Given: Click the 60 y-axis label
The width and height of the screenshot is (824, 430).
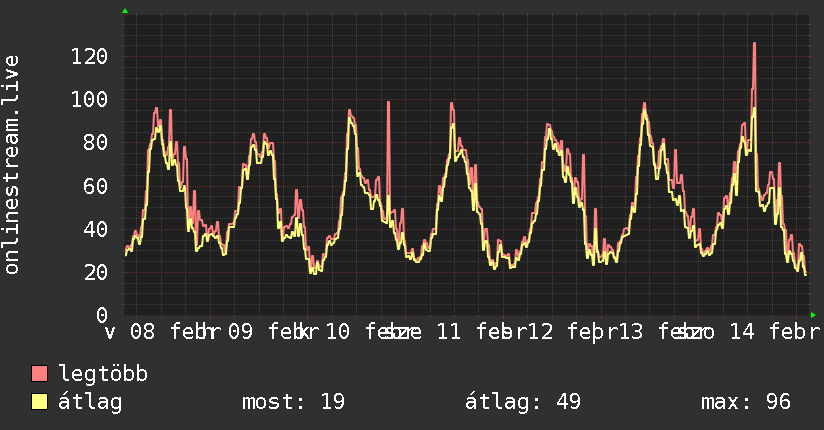Looking at the screenshot, I should click(x=96, y=186).
